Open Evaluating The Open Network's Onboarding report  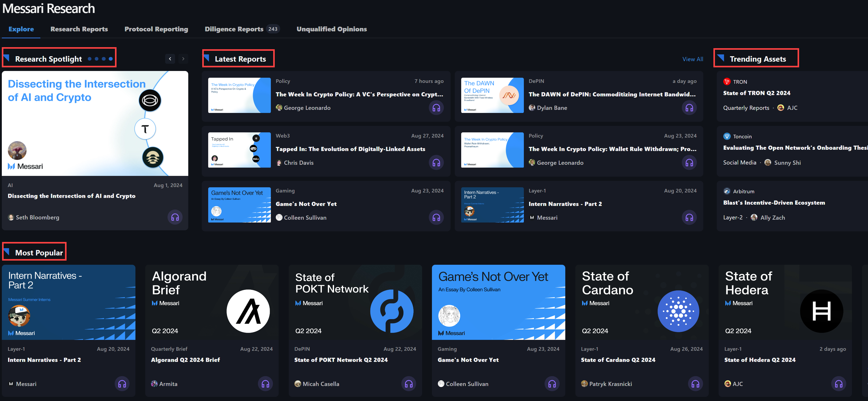tap(795, 148)
